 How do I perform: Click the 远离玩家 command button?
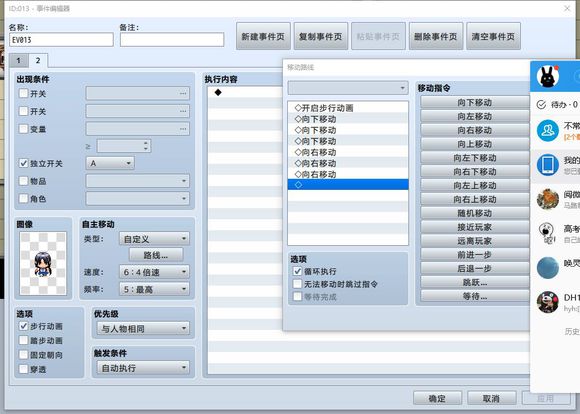475,241
